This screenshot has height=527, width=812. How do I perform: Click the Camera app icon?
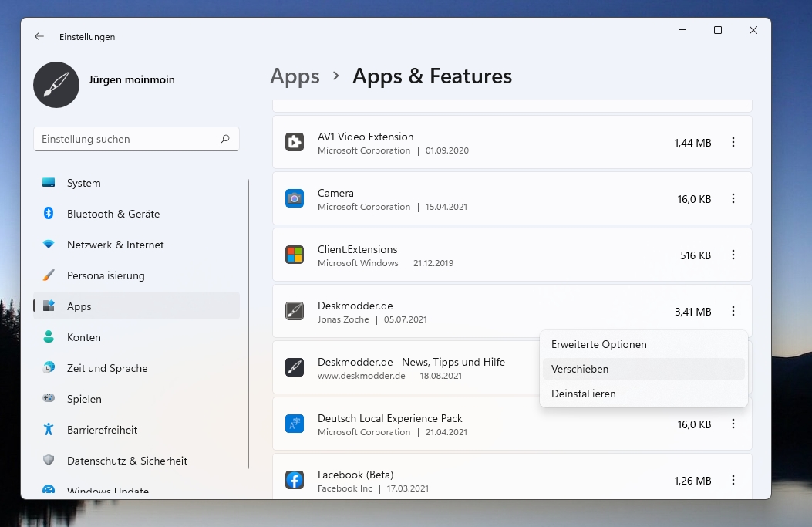[295, 198]
